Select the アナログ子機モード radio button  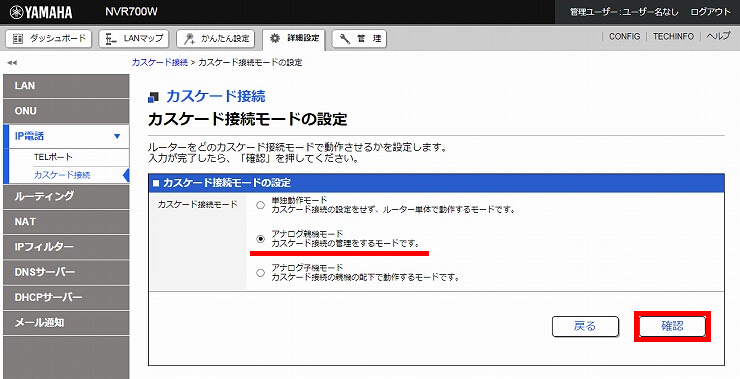[261, 273]
